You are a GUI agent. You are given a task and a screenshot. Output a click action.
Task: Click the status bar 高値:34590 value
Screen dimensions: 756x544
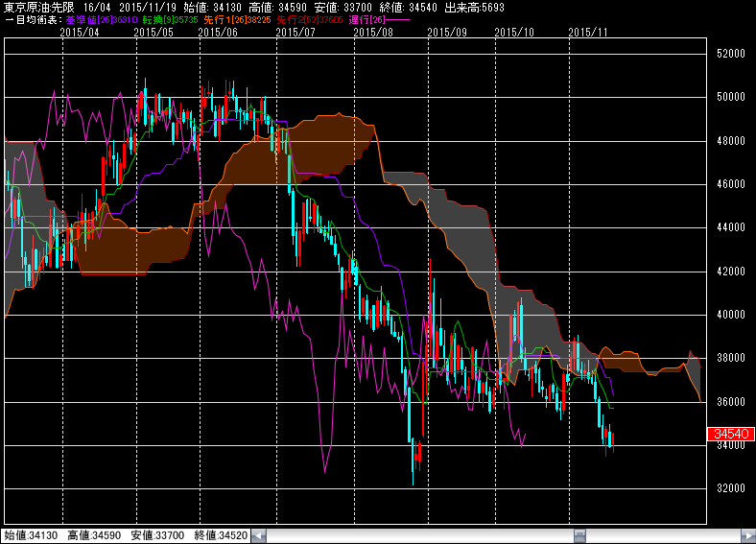[x=94, y=535]
